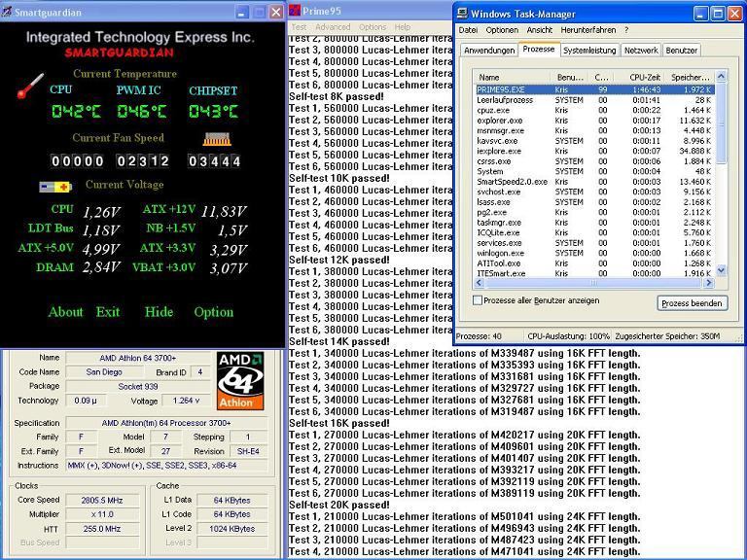The height and width of the screenshot is (560, 747).
Task: Close the Task-Manager window
Action: 734,14
